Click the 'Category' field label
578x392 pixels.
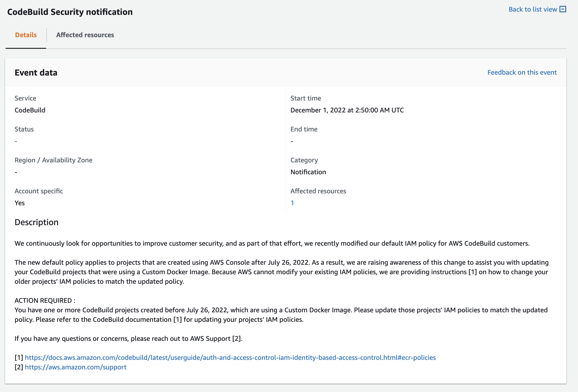point(304,160)
